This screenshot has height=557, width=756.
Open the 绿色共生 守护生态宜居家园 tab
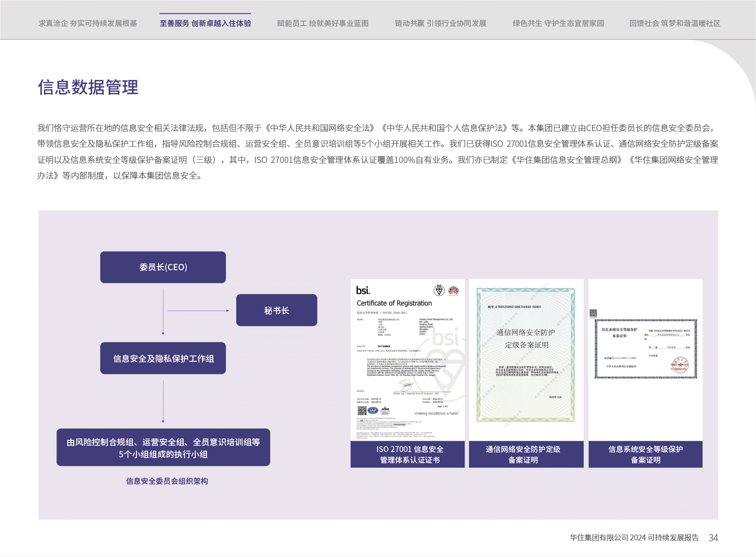click(x=558, y=23)
